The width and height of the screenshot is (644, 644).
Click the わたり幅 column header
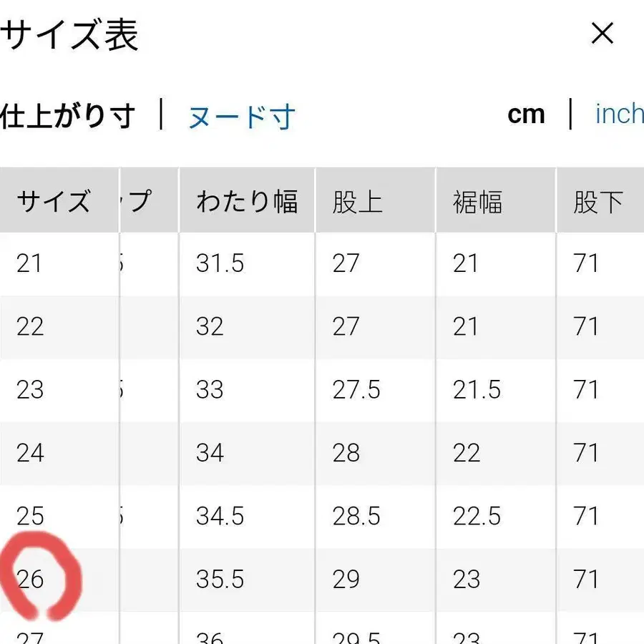pos(246,201)
